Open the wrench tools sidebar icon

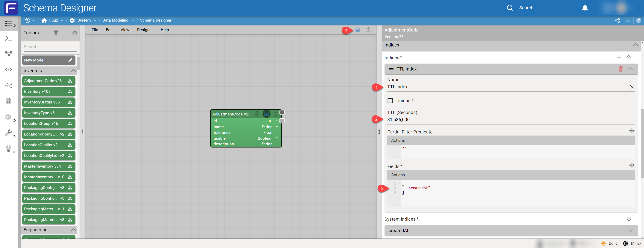pos(8,133)
